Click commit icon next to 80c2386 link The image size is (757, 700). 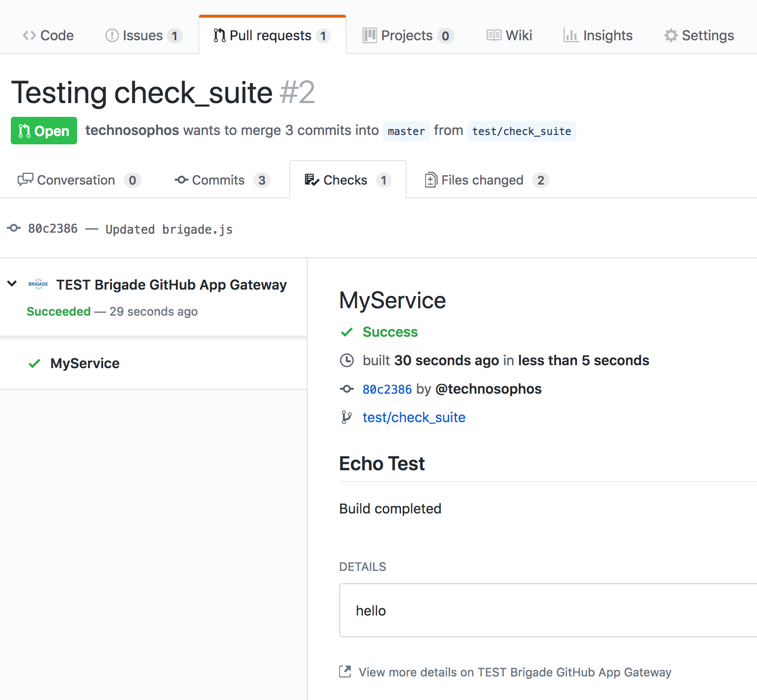tap(347, 389)
